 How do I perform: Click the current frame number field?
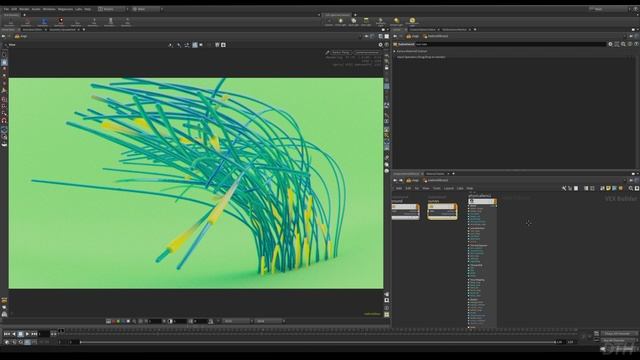[x=44, y=334]
